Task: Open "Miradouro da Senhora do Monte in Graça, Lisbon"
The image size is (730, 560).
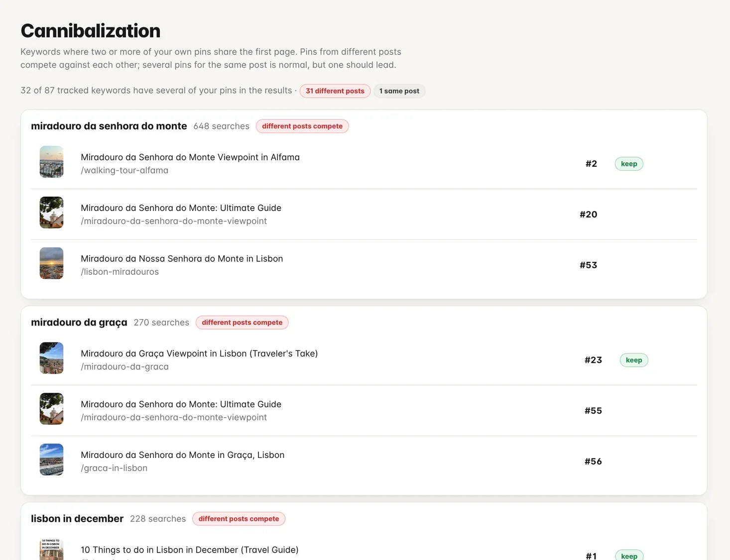Action: pos(183,455)
